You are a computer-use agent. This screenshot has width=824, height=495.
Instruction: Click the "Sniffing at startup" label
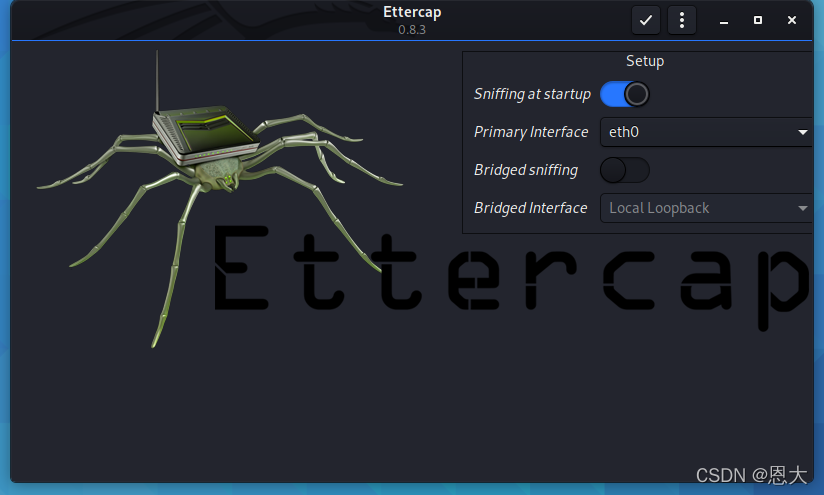pyautogui.click(x=532, y=94)
